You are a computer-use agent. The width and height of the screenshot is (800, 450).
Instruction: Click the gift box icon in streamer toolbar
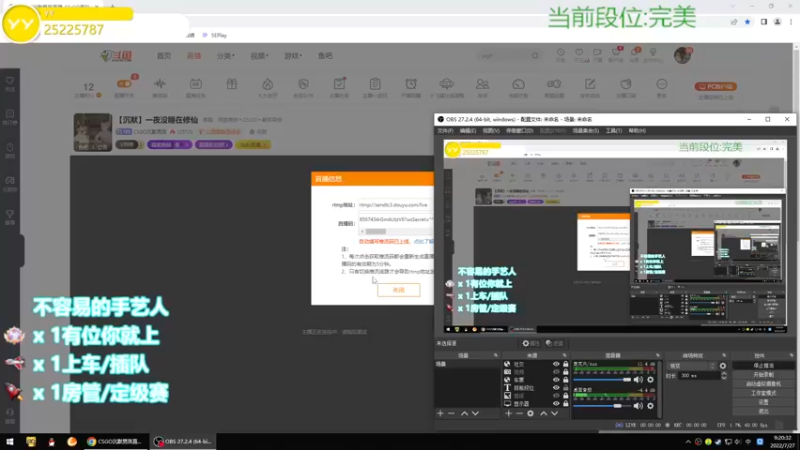tap(232, 84)
